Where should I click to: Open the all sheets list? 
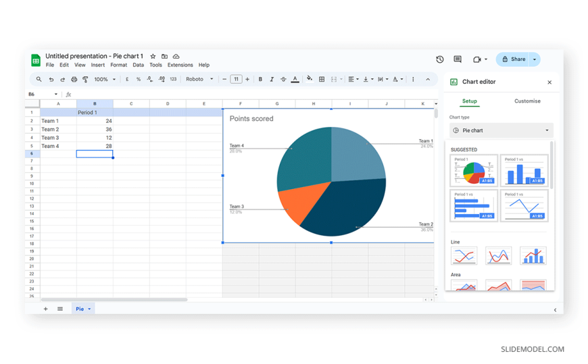coord(60,309)
